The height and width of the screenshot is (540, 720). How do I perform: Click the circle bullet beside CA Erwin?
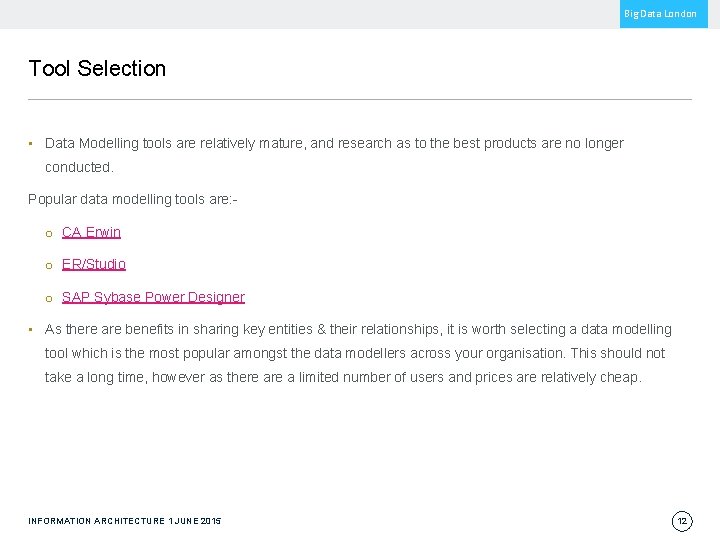(47, 233)
